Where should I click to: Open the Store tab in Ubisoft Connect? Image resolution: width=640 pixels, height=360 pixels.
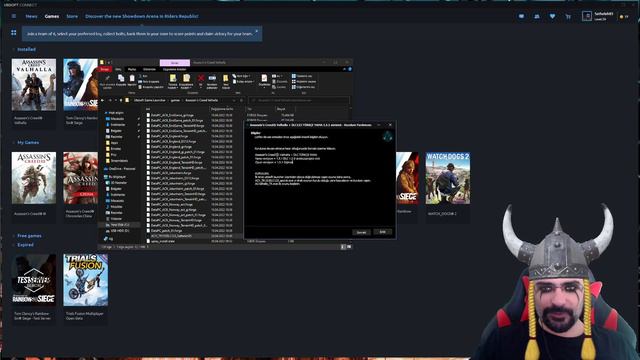tap(72, 16)
